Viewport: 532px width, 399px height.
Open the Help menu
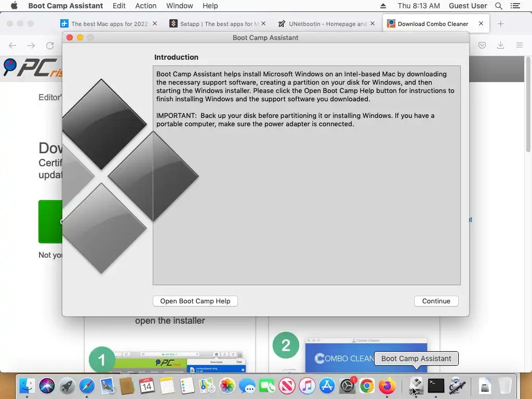pos(210,6)
